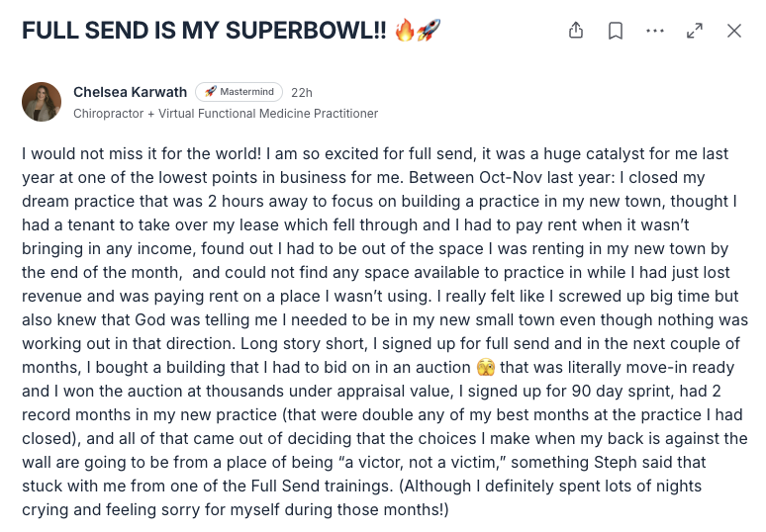Click the Chiropractor headline under author name

[x=226, y=114]
